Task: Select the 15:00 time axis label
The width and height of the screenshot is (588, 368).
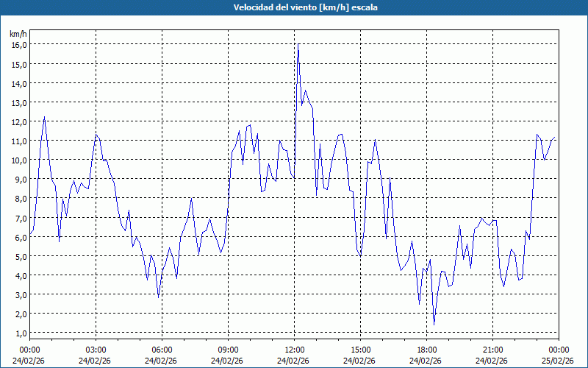Action: 360,350
